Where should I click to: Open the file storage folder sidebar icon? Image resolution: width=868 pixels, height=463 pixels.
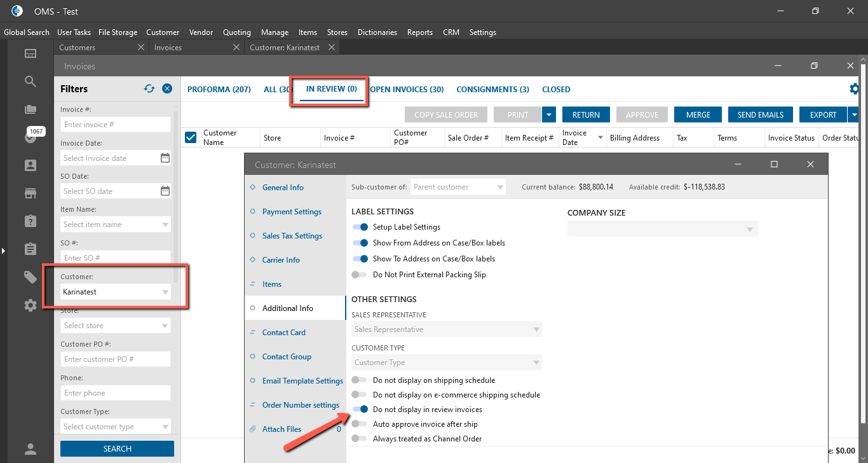(x=31, y=109)
